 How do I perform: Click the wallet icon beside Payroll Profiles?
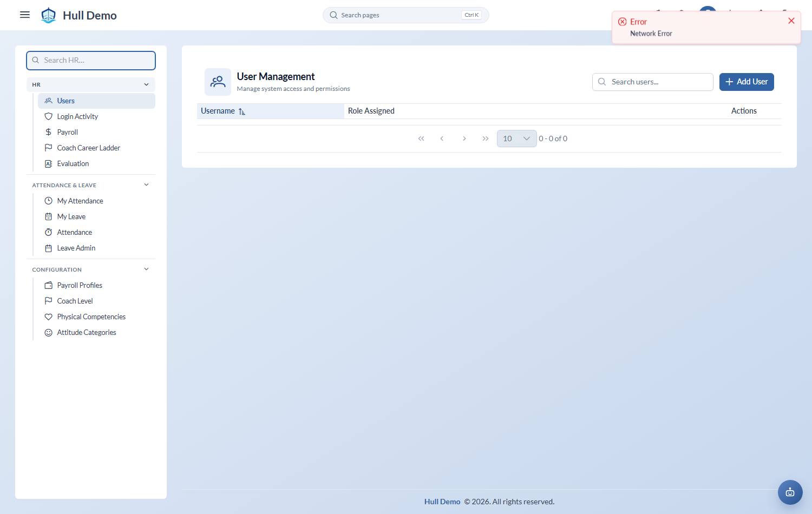click(48, 285)
